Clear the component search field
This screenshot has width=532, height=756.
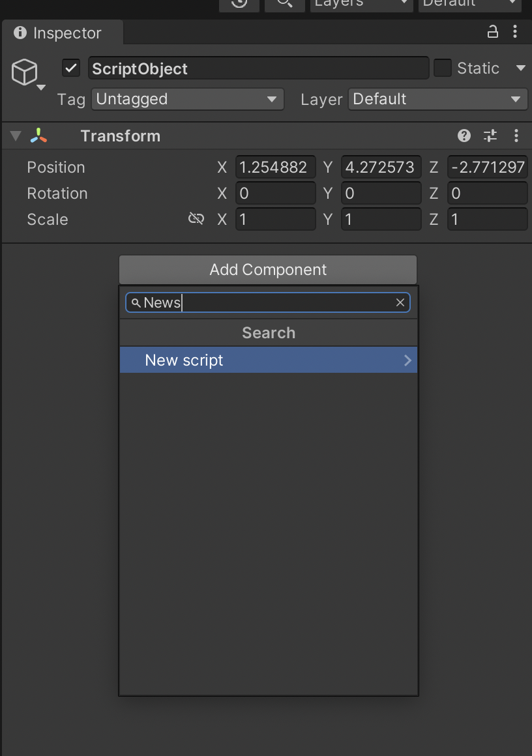pyautogui.click(x=400, y=302)
